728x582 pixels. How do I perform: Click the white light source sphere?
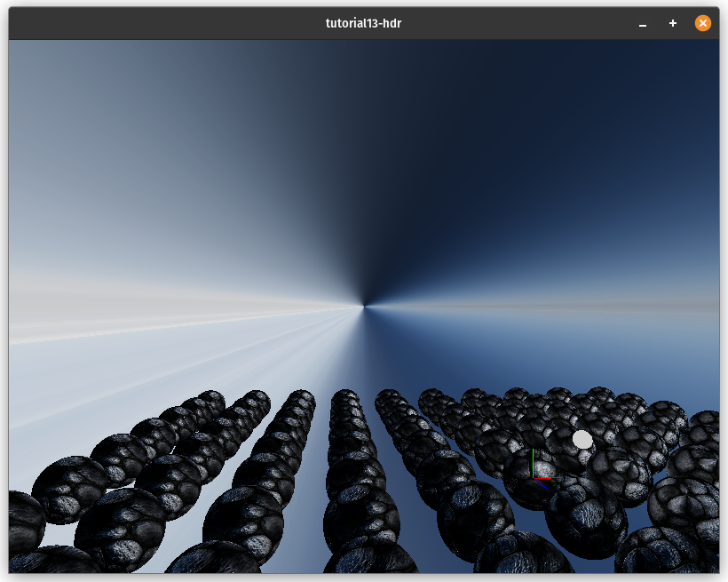pyautogui.click(x=582, y=439)
